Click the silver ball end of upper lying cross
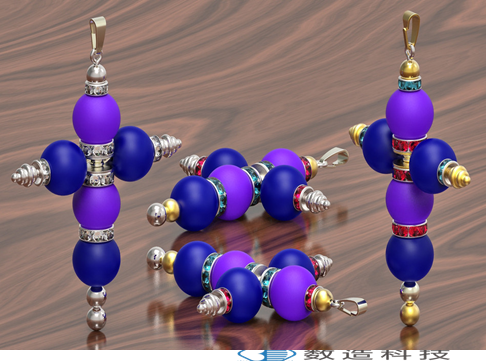This screenshot has height=361, width=486. [156, 214]
